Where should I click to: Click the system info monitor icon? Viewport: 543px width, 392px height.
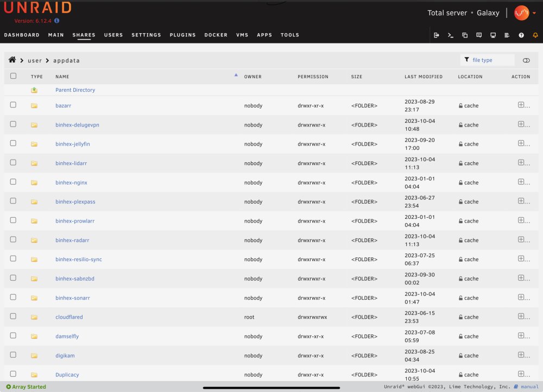(x=493, y=35)
